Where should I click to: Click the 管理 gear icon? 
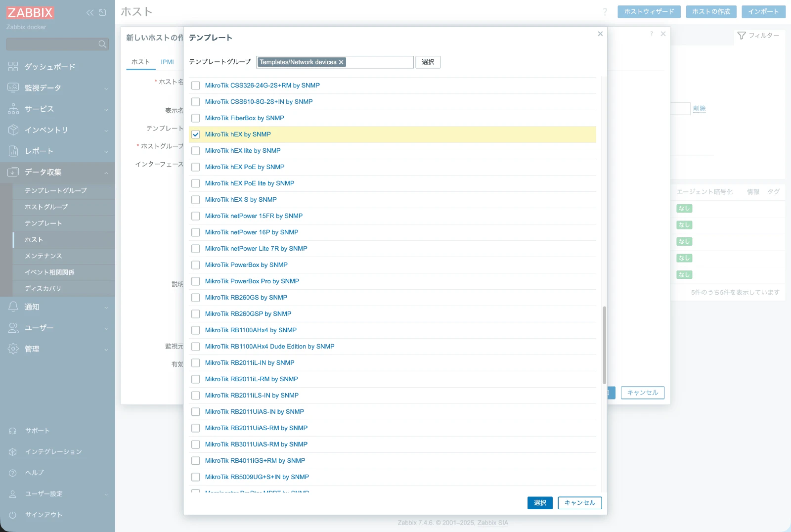[x=13, y=349]
